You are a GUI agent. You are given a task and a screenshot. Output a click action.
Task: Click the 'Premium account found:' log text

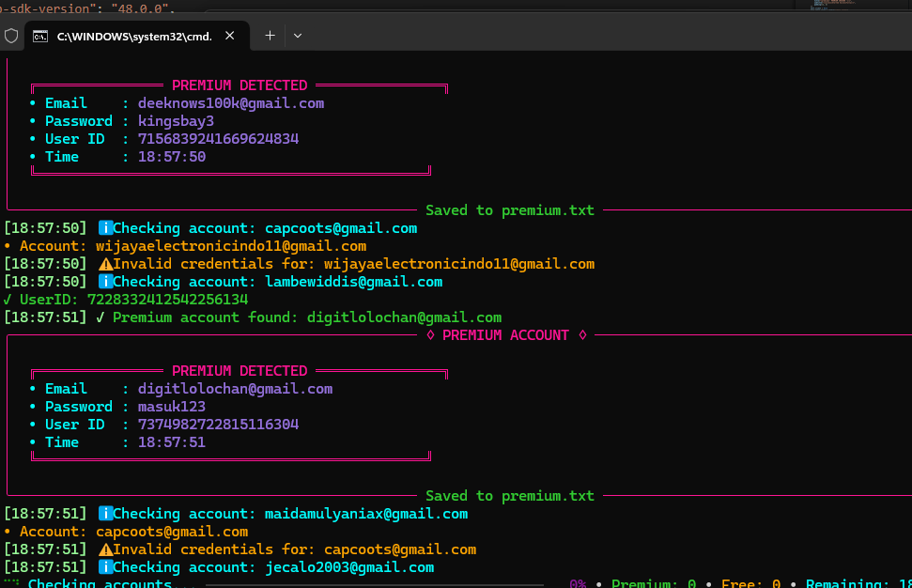[206, 317]
